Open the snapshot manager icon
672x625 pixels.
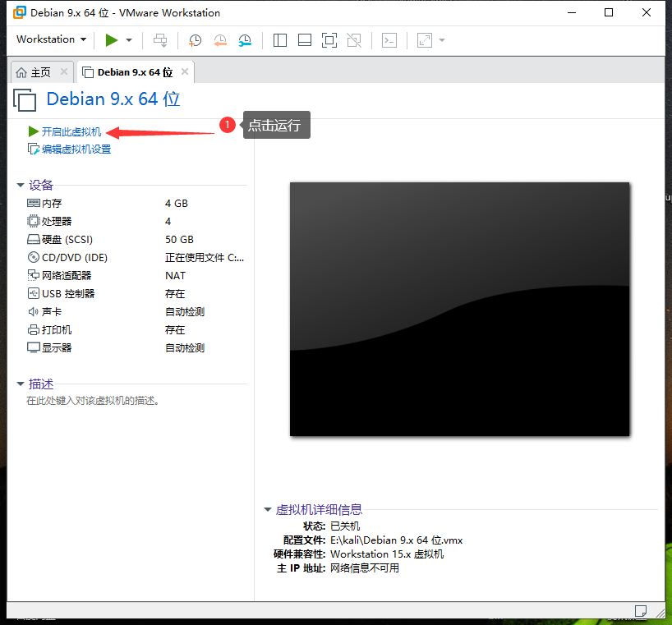[245, 40]
